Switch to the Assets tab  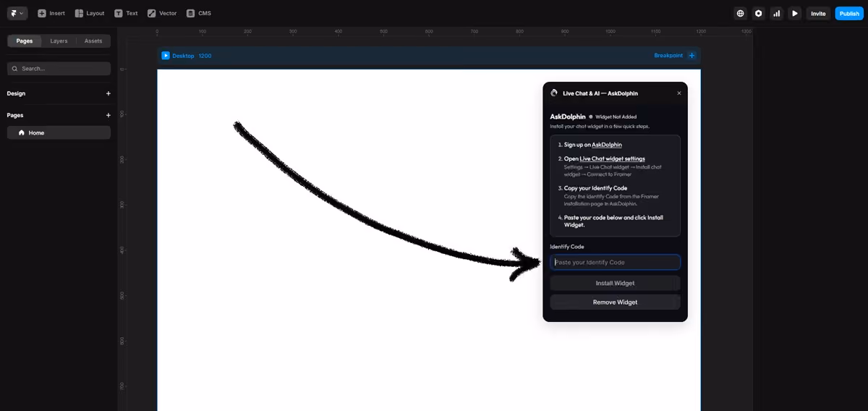click(x=93, y=41)
